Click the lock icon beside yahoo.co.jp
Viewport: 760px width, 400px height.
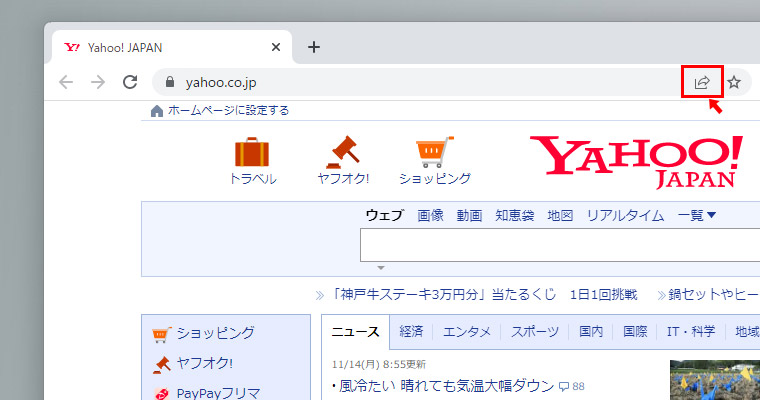170,82
